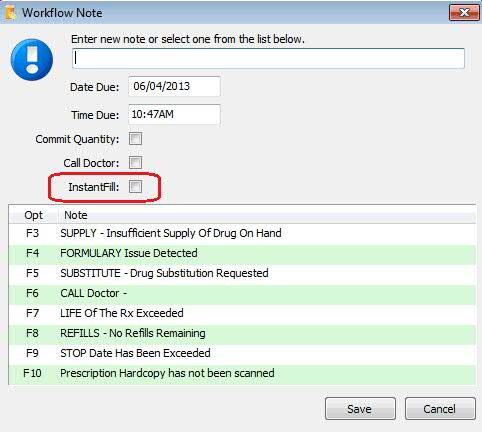Image resolution: width=482 pixels, height=432 pixels.
Task: Choose F8 REFILLS No Refills Remaining
Action: pos(242,333)
